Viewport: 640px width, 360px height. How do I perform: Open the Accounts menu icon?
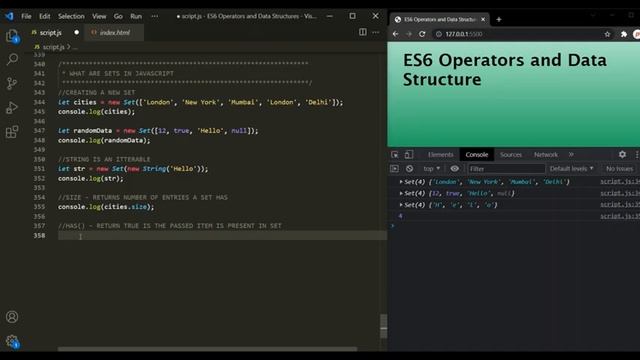pyautogui.click(x=12, y=317)
